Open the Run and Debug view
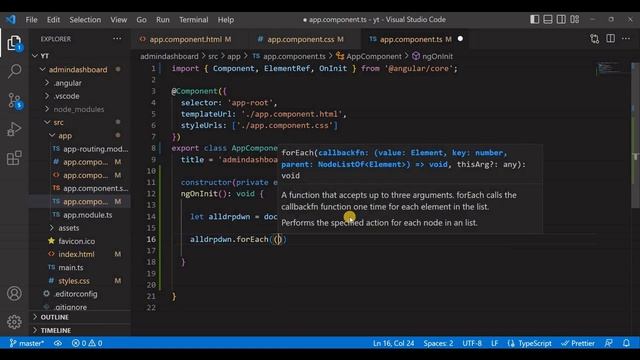 tap(14, 129)
